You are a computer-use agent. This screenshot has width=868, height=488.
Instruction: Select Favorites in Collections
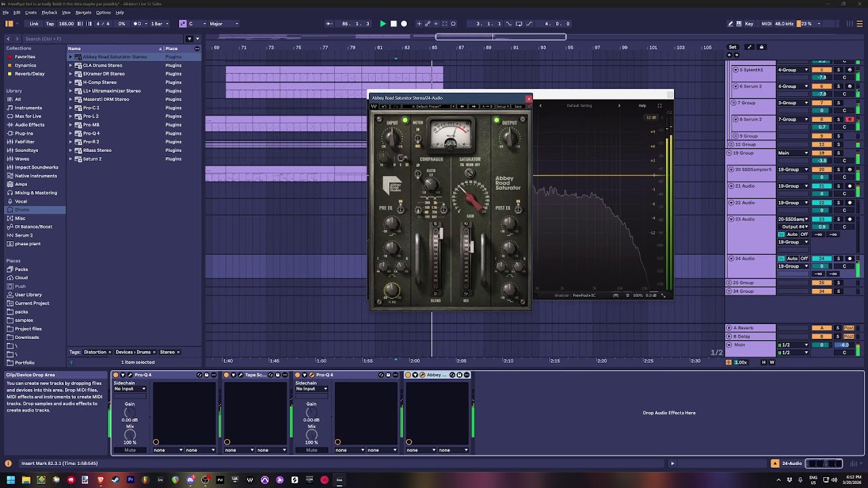pyautogui.click(x=25, y=57)
